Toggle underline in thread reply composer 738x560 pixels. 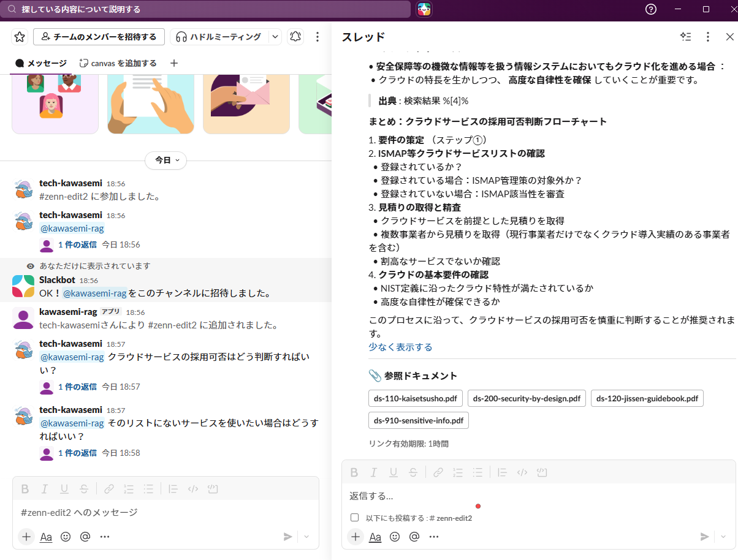click(394, 472)
